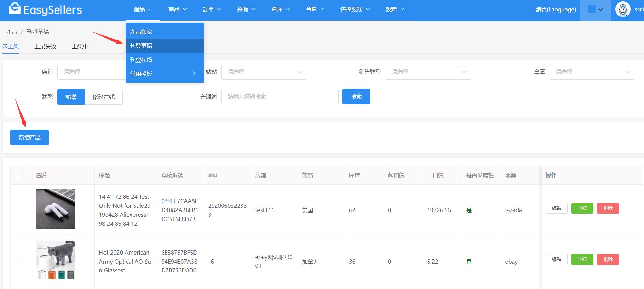Click the EasySellers logo

coord(45,9)
